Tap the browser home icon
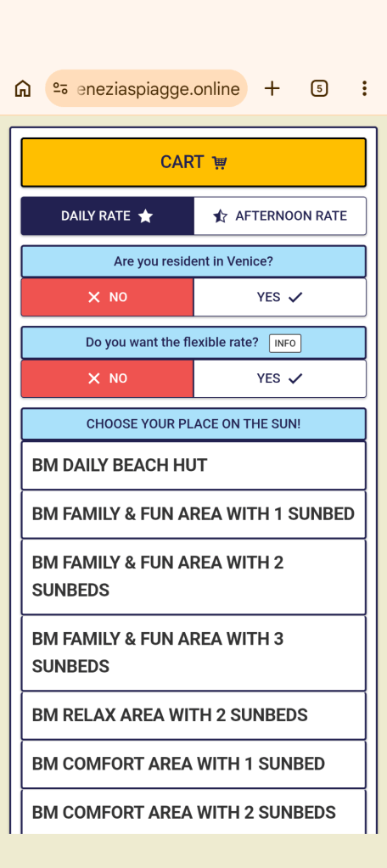 tap(23, 88)
